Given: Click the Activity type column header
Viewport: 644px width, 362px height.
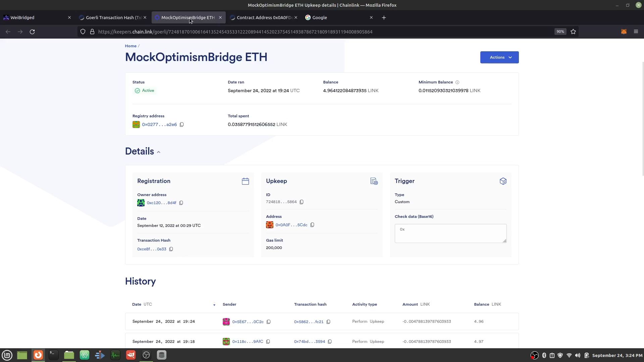Looking at the screenshot, I should click(365, 305).
